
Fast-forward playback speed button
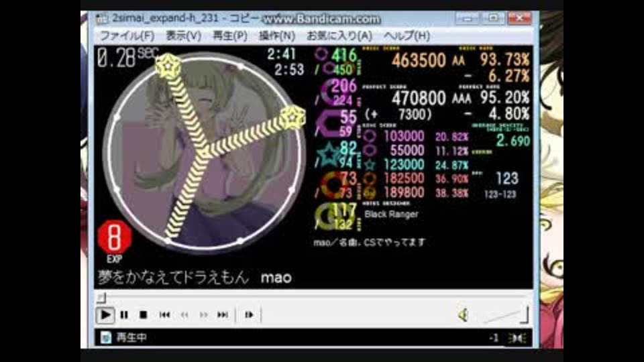pyautogui.click(x=204, y=315)
